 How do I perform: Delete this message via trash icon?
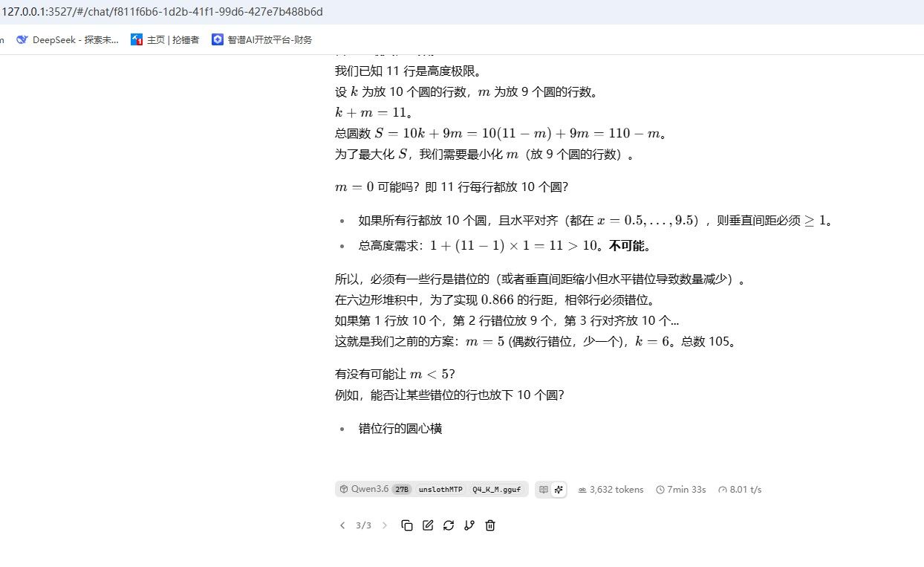coord(490,525)
